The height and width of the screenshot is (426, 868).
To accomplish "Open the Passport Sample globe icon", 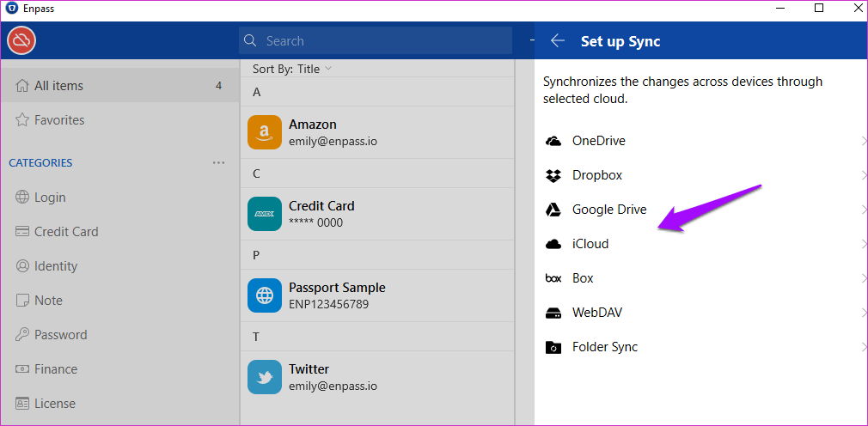I will click(264, 295).
